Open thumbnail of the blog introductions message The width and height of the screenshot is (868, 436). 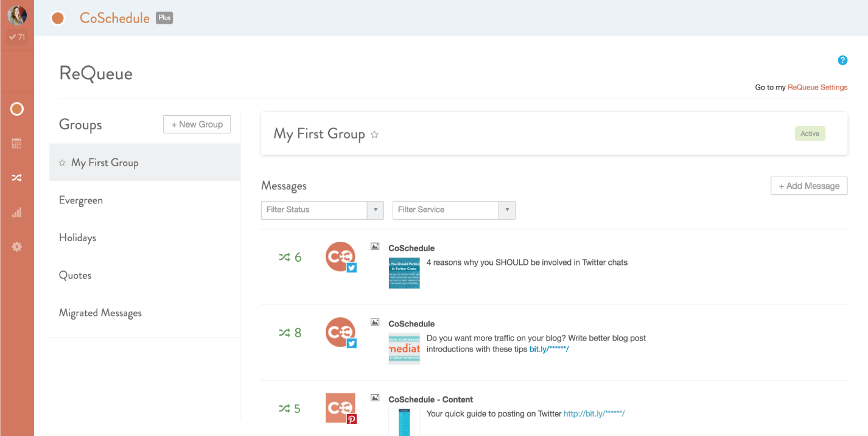tap(404, 348)
